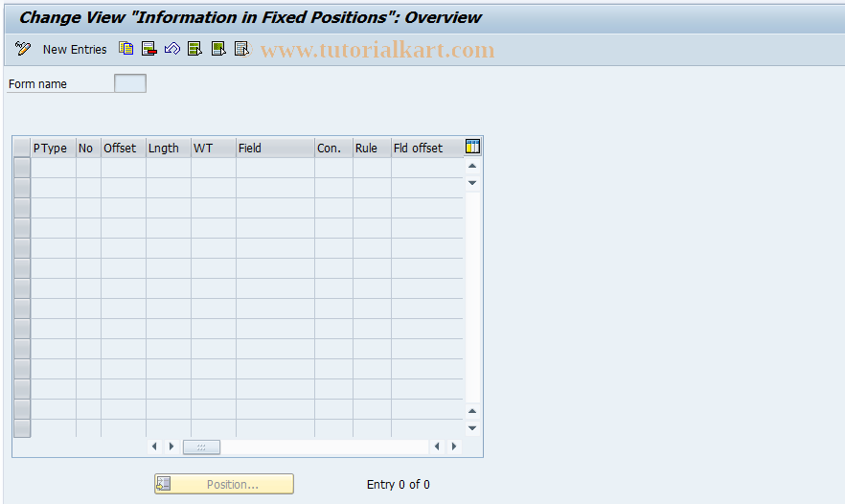Select the first table row selector

click(x=21, y=168)
